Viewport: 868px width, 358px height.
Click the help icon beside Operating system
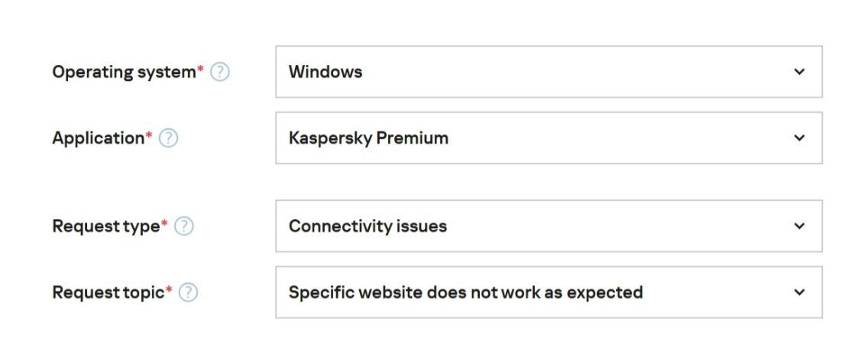tap(220, 73)
